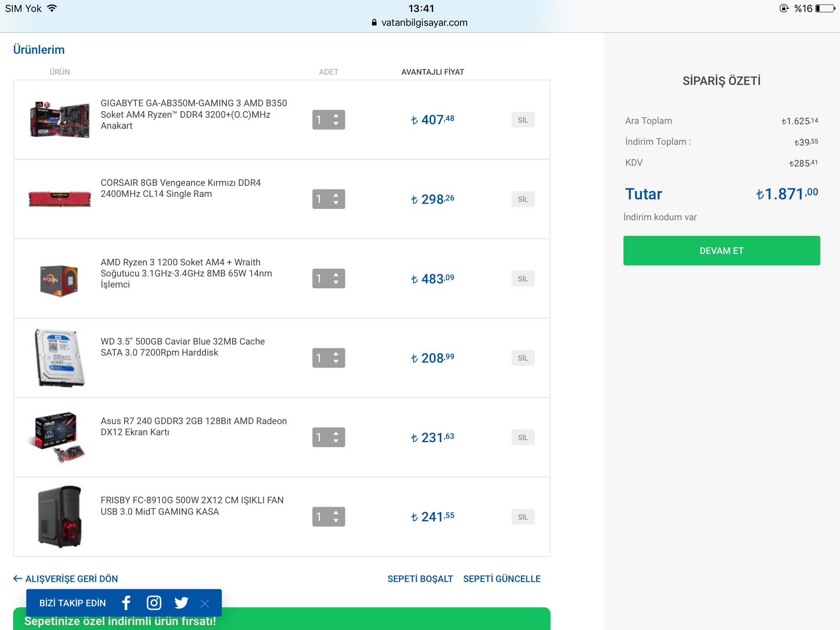Increase quantity of Gigabyte motherboard

click(x=336, y=115)
